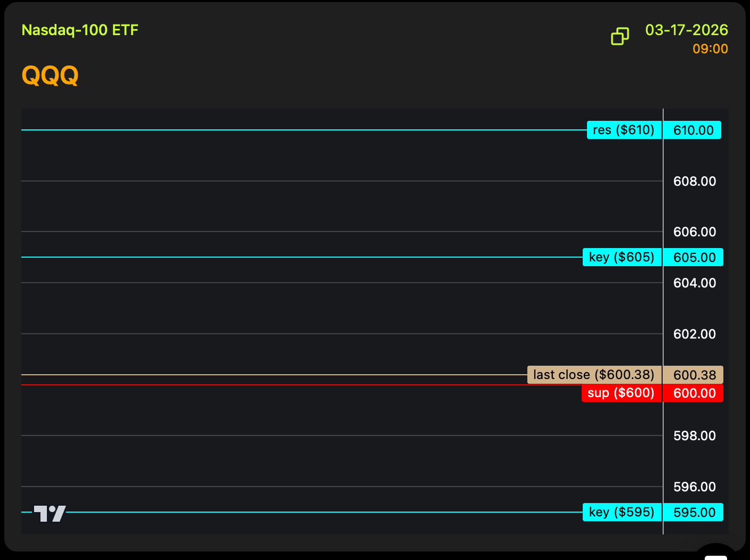Viewport: 750px width, 560px height.
Task: Click the key ($605) level label
Action: coord(622,257)
